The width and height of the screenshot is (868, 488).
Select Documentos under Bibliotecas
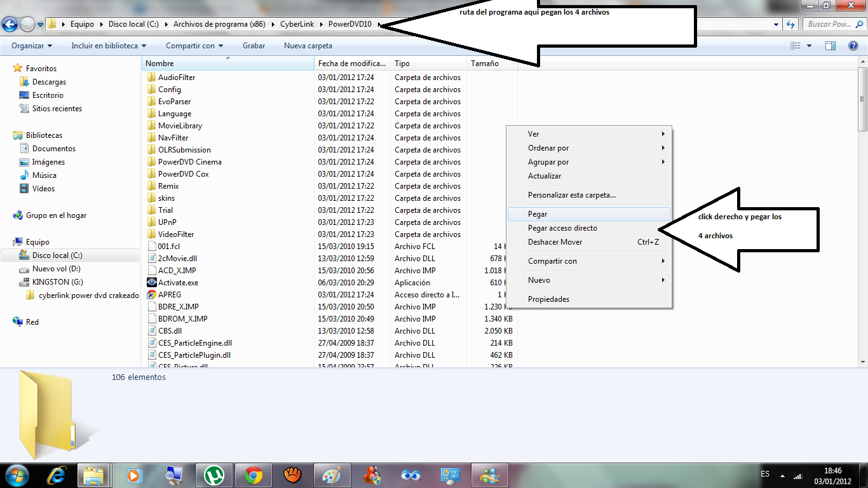point(53,149)
